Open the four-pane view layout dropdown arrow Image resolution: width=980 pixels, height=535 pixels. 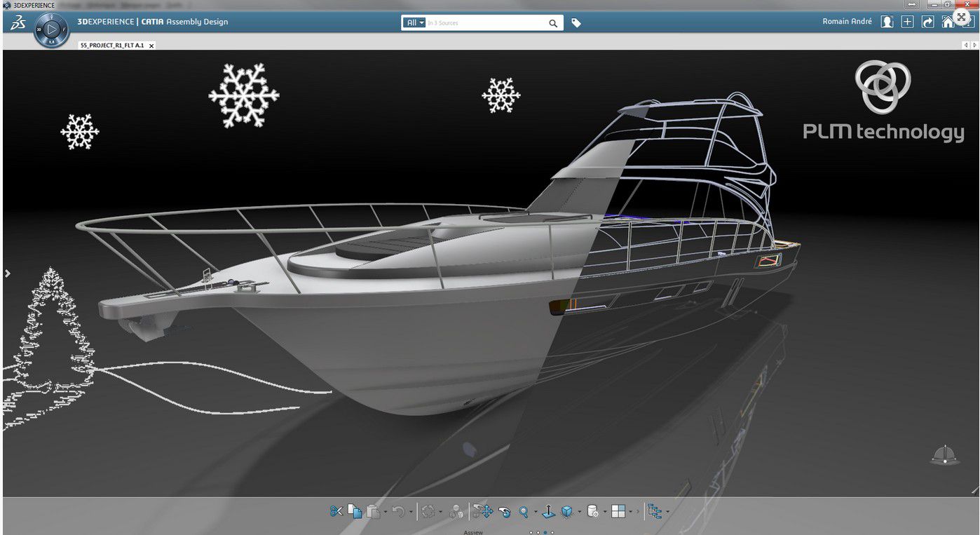(630, 512)
